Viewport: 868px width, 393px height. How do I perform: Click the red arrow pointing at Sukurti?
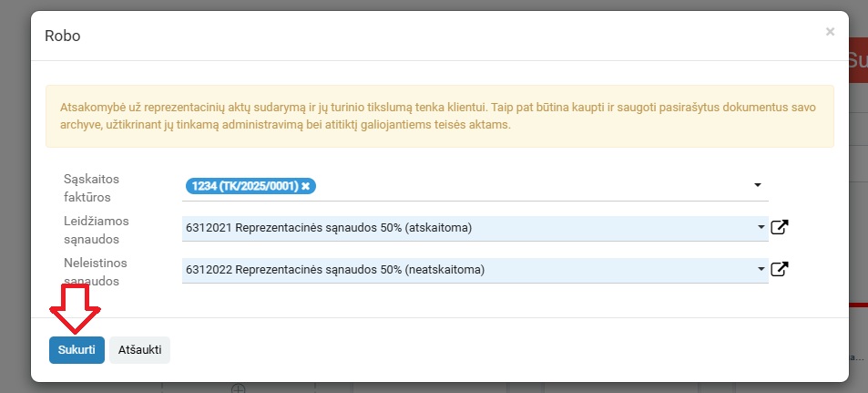(76, 308)
